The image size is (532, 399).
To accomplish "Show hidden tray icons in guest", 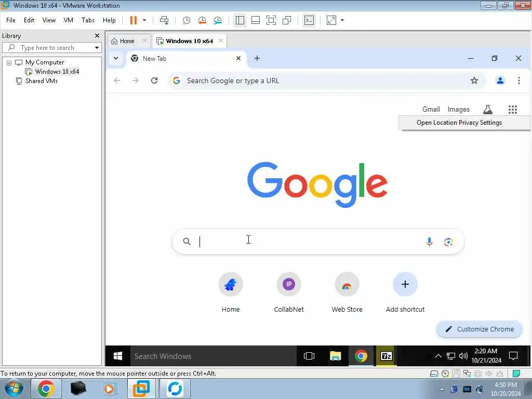I will point(438,356).
